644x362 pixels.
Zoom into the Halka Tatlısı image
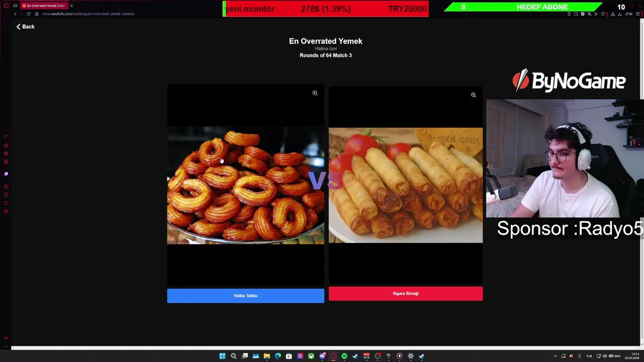pyautogui.click(x=315, y=93)
